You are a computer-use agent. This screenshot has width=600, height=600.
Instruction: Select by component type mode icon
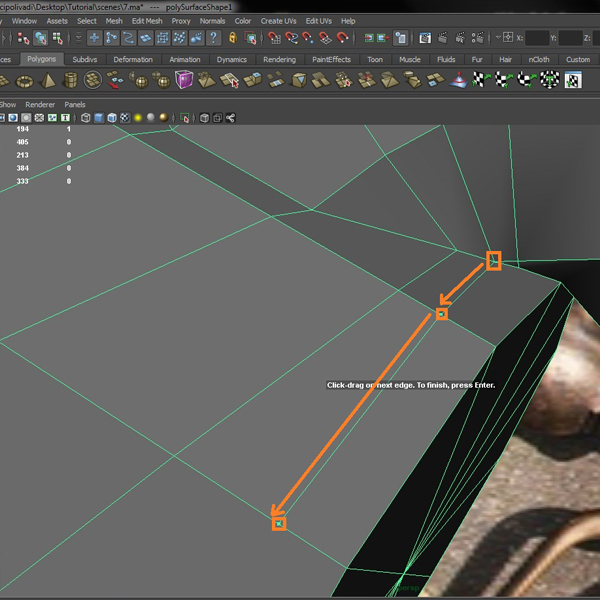point(57,38)
